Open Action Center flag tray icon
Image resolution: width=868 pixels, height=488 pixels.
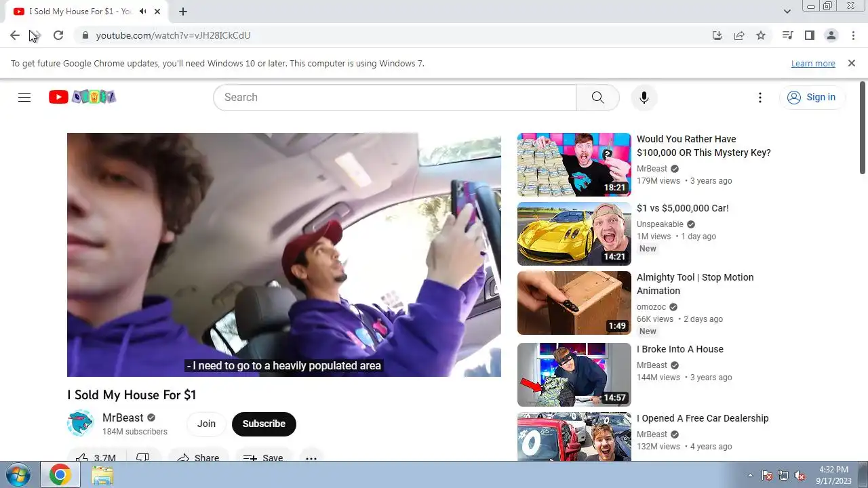768,475
